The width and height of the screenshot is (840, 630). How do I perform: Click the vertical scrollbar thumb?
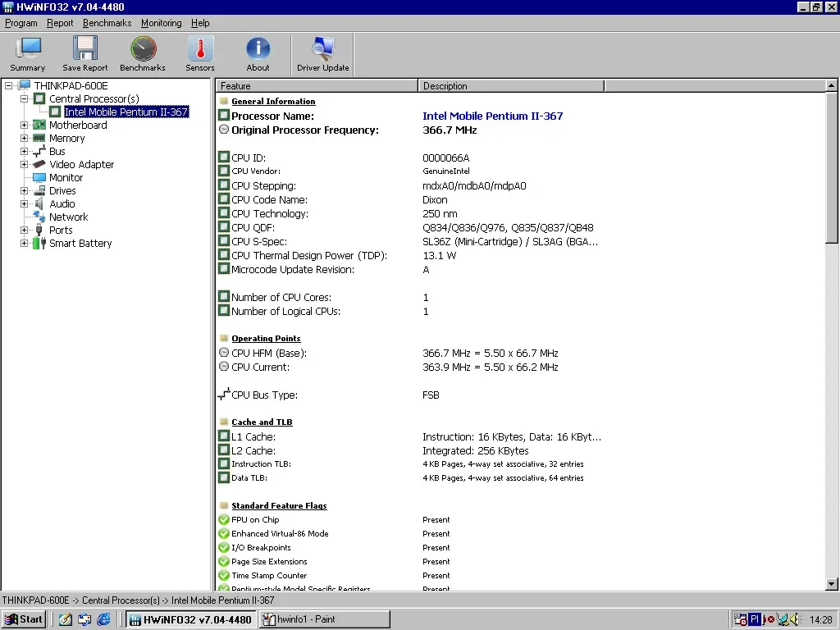coord(832,167)
